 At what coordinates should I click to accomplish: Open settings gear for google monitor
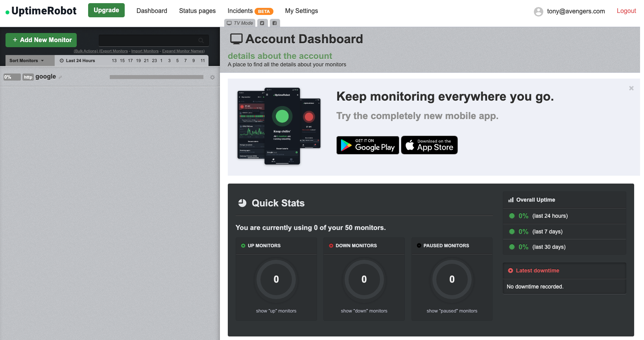click(212, 77)
